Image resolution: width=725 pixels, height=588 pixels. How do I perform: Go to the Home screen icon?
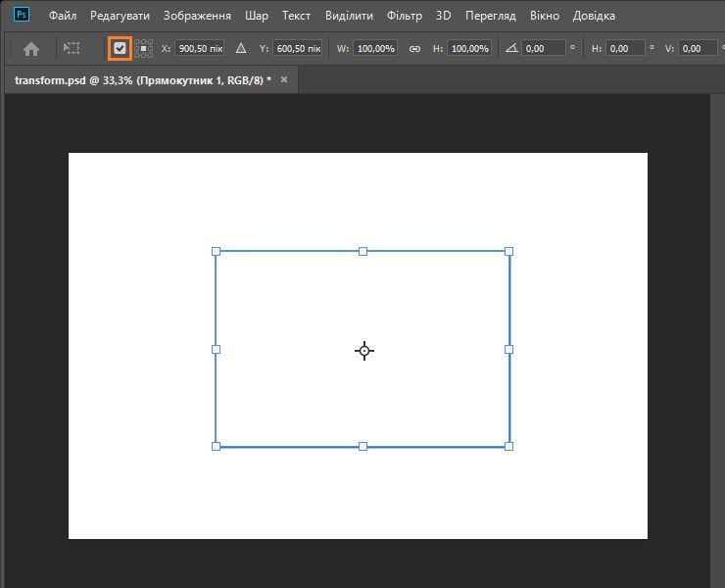31,49
